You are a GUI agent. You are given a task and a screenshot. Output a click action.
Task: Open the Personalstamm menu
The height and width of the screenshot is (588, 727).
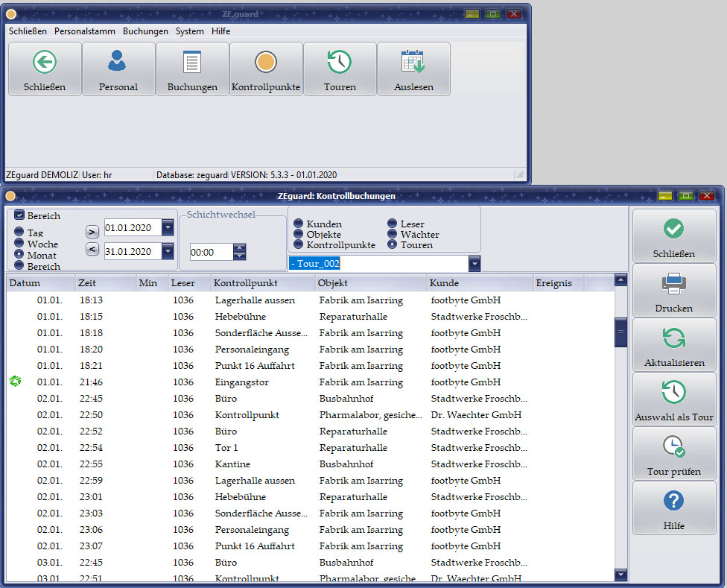(84, 31)
